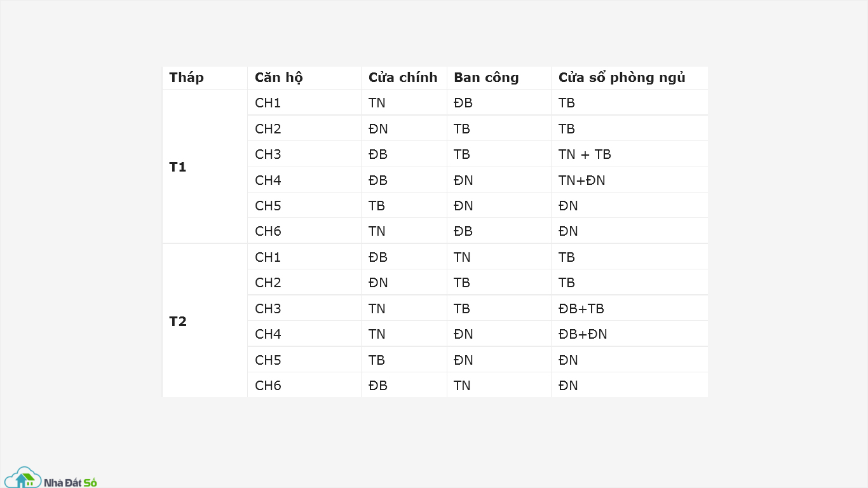Select the Tháp column header
Viewport: 868px width, 488px height.
(x=186, y=78)
